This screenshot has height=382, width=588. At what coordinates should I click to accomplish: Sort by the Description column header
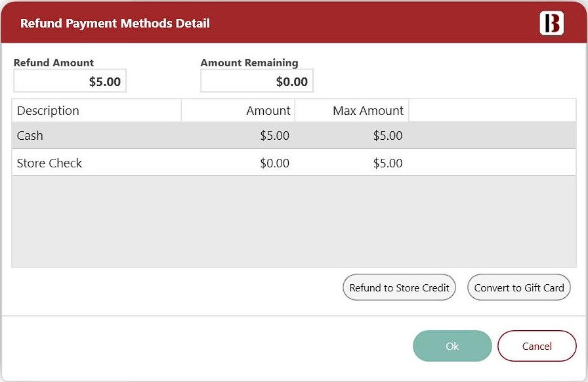96,111
